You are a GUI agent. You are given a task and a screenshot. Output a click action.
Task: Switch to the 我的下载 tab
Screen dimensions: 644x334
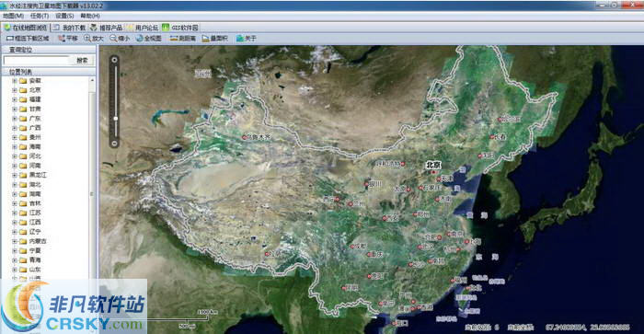pos(69,28)
